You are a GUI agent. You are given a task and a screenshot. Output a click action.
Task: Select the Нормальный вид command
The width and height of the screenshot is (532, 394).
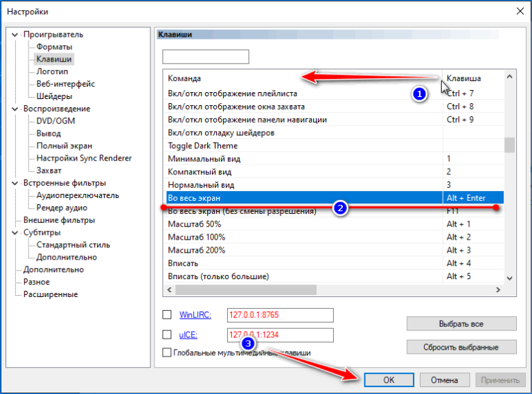tap(335, 185)
